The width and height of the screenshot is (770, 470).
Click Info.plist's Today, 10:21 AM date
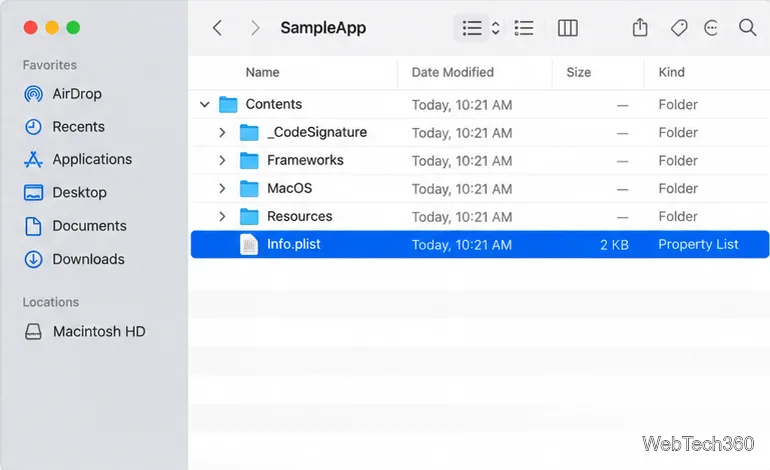point(462,245)
